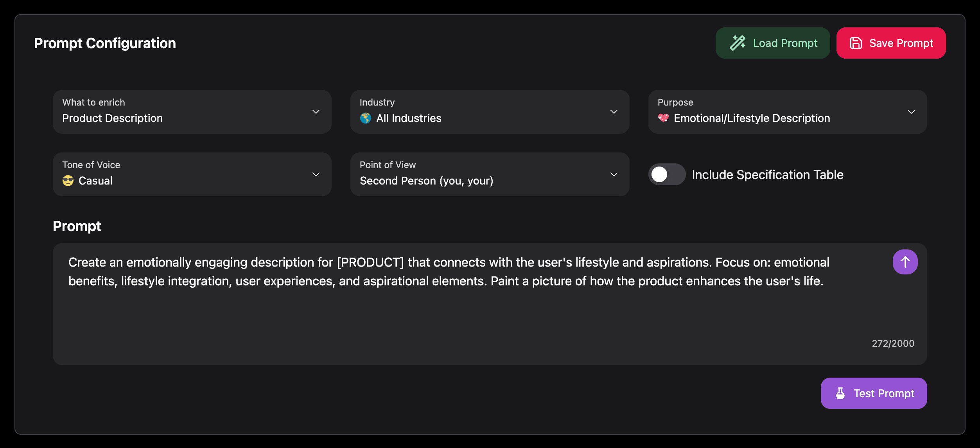Click the 272/2000 character counter
Image resolution: width=980 pixels, height=448 pixels.
893,343
